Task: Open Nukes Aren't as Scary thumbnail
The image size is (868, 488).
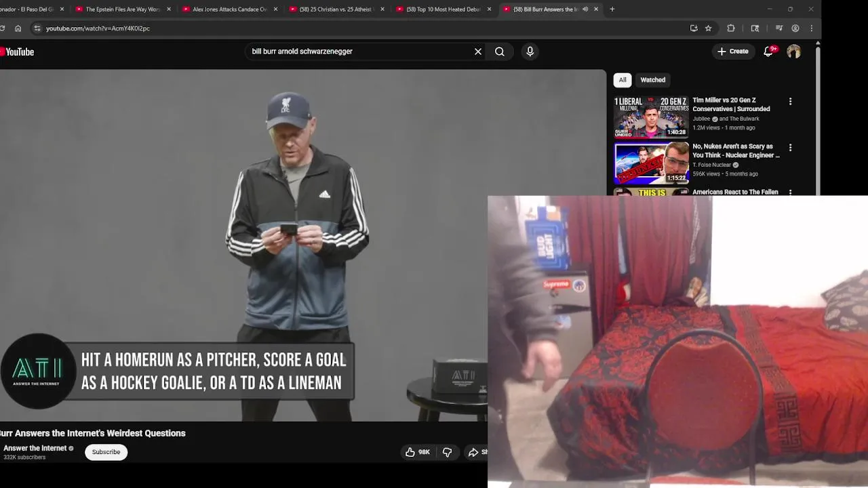Action: coord(651,163)
